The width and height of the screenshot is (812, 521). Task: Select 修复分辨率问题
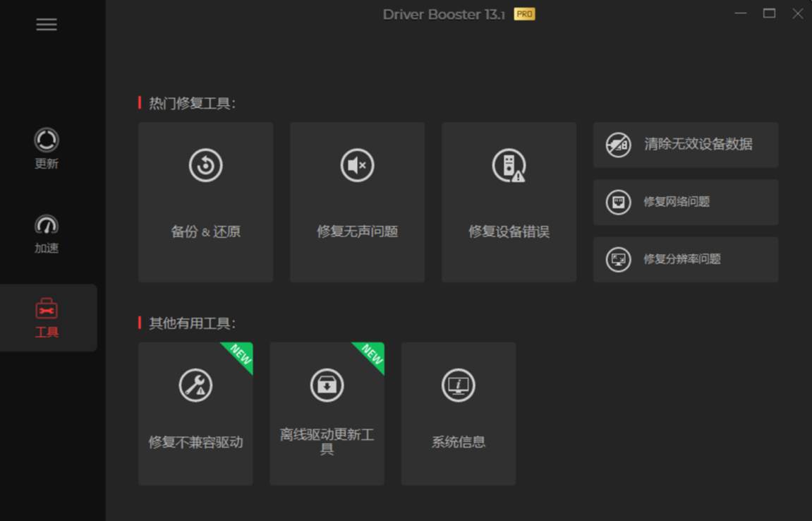tap(686, 259)
